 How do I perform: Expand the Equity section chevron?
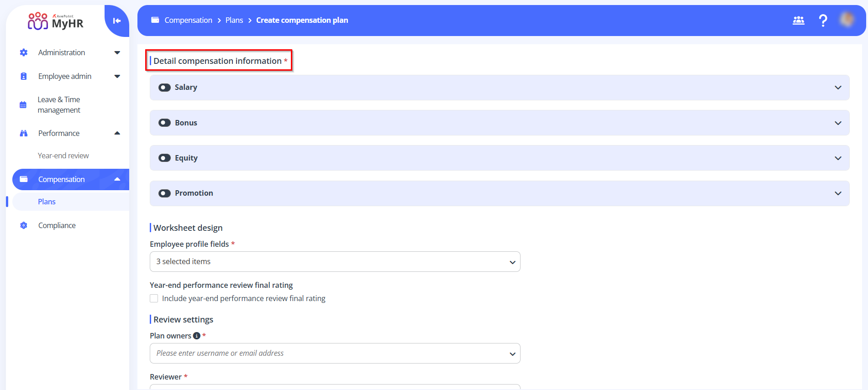[x=838, y=158]
